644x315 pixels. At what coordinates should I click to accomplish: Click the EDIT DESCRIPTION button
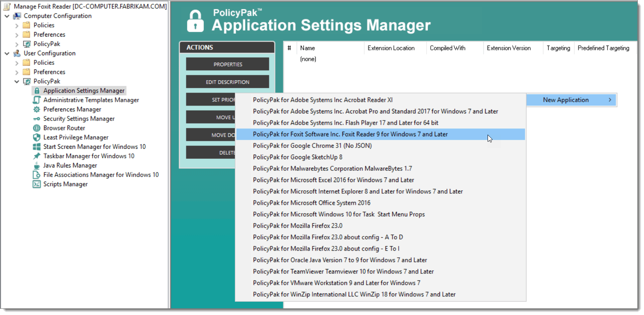pos(227,82)
